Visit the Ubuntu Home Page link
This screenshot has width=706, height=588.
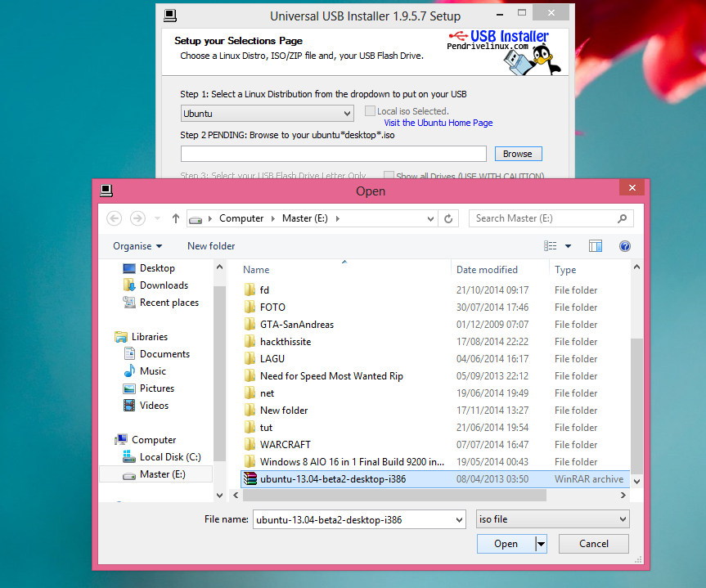438,123
